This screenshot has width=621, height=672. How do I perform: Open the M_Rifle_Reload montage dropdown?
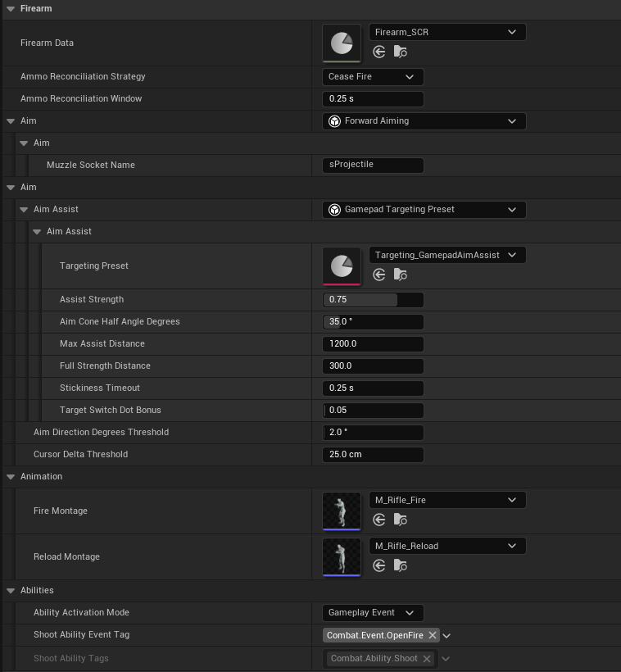tap(447, 546)
